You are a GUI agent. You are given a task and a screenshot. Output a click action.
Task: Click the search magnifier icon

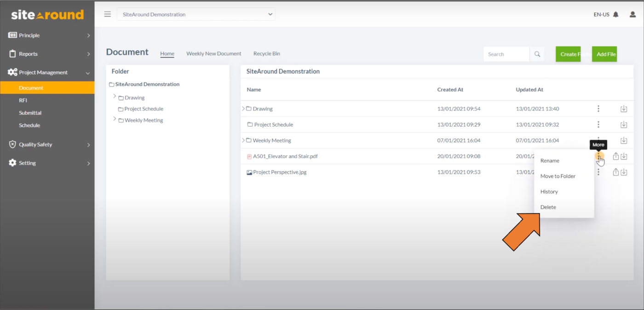click(536, 54)
